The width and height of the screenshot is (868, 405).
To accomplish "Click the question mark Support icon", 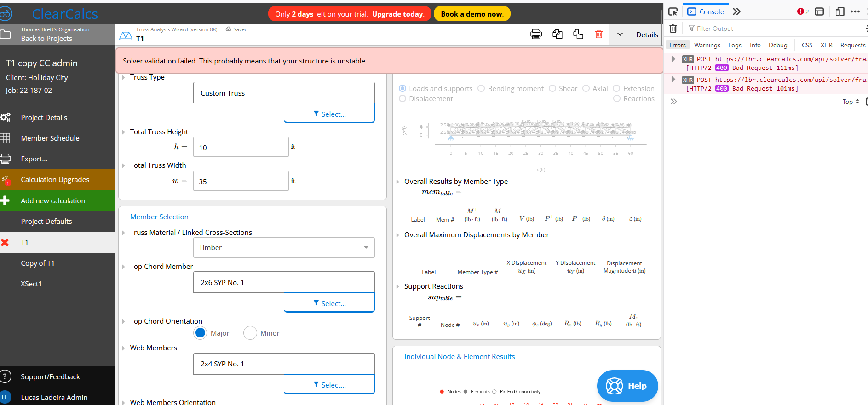I will click(x=6, y=376).
